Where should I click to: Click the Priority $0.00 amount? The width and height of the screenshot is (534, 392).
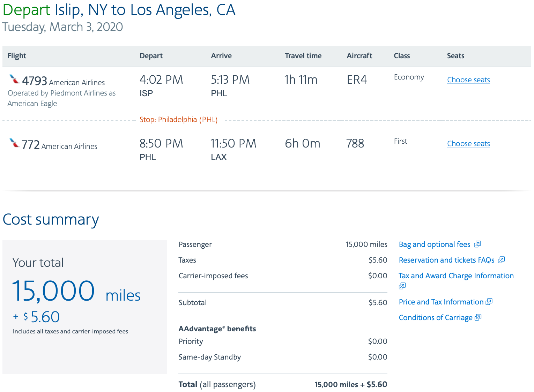(x=378, y=341)
